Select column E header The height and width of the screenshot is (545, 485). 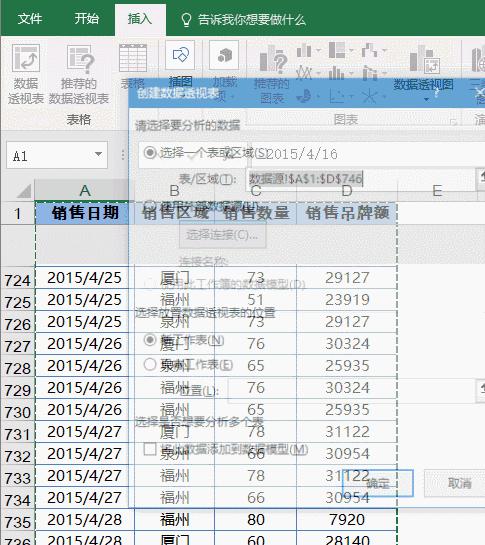click(x=437, y=190)
